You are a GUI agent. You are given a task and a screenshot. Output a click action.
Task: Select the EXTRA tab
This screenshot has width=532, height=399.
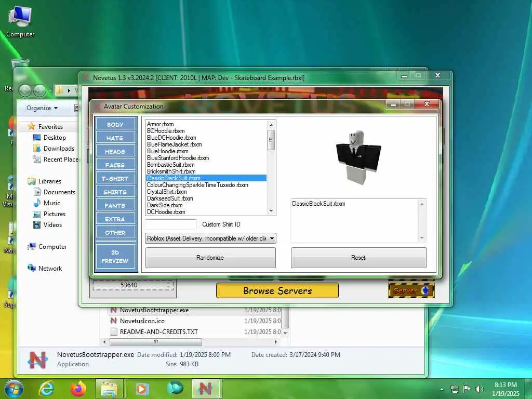(x=115, y=219)
